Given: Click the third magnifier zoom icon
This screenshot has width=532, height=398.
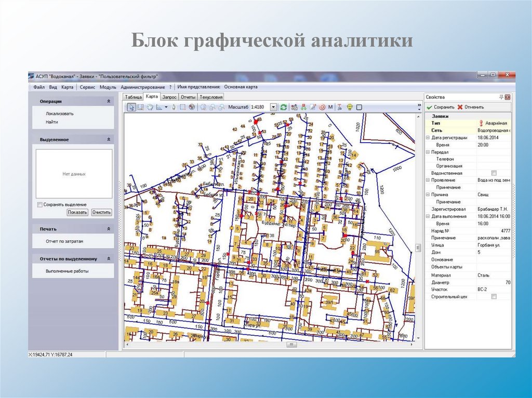Looking at the screenshot, I should click(221, 107).
